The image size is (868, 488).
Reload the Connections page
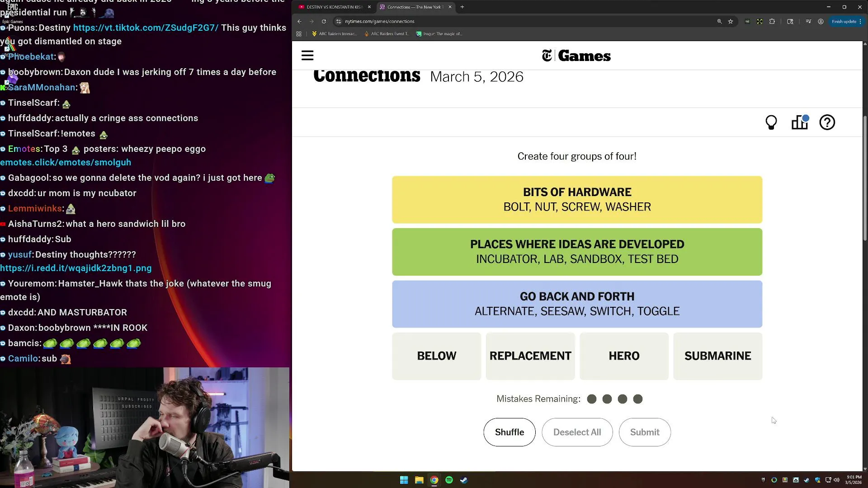pyautogui.click(x=324, y=21)
